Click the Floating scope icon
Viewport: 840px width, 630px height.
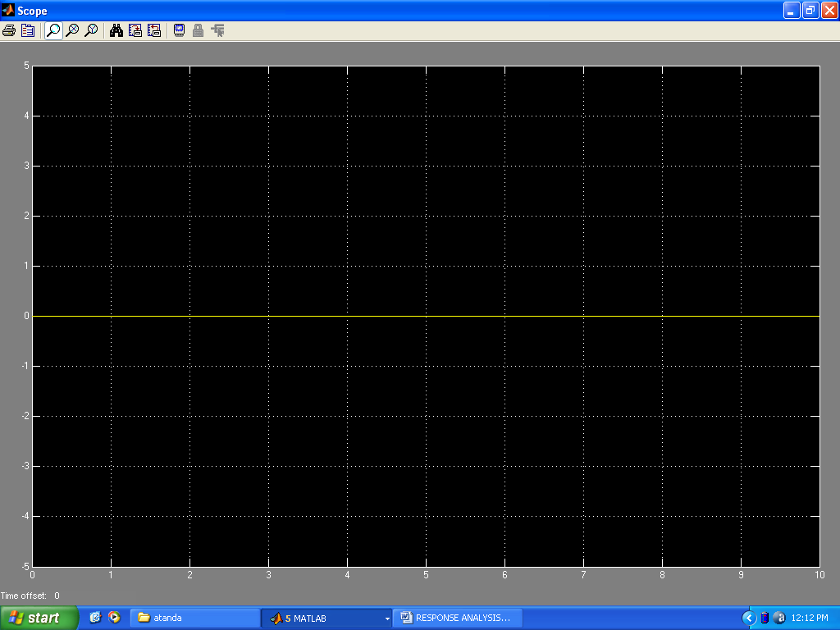pos(179,30)
